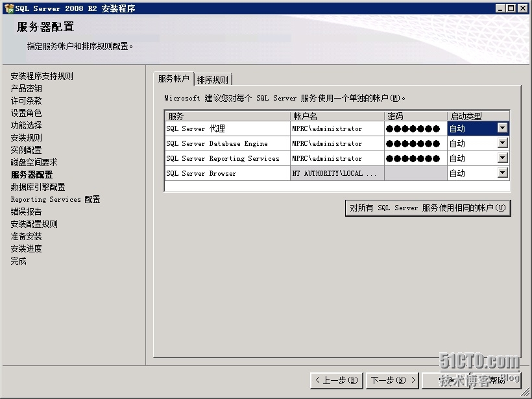Switch to the 排序规则 tab
The image size is (532, 399).
(213, 80)
